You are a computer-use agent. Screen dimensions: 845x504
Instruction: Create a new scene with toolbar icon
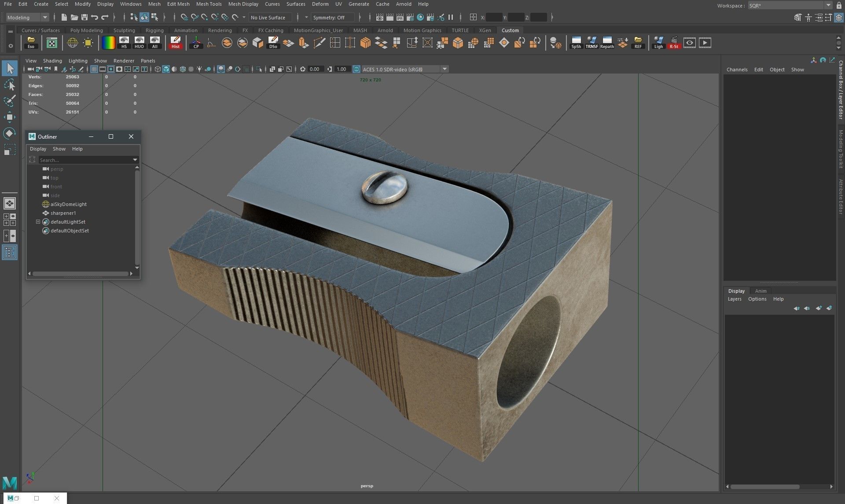[64, 17]
